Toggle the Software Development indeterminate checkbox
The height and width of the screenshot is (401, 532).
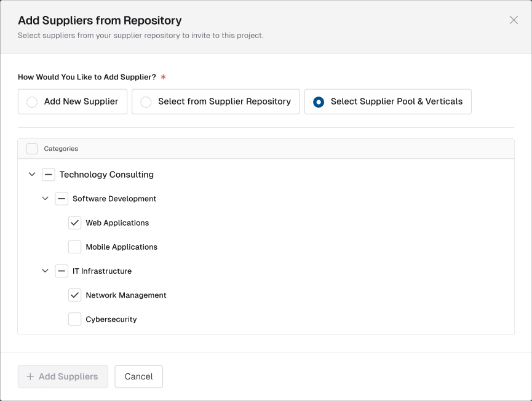[x=62, y=199]
